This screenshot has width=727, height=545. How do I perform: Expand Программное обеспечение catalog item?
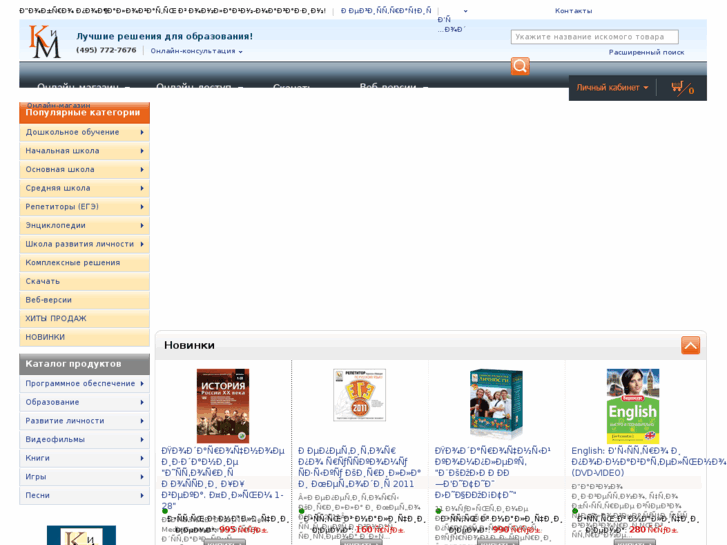[84, 384]
